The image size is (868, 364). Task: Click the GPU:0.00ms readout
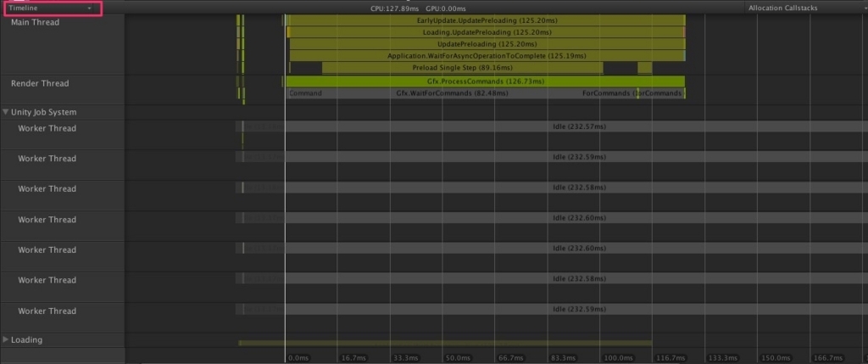tap(446, 8)
